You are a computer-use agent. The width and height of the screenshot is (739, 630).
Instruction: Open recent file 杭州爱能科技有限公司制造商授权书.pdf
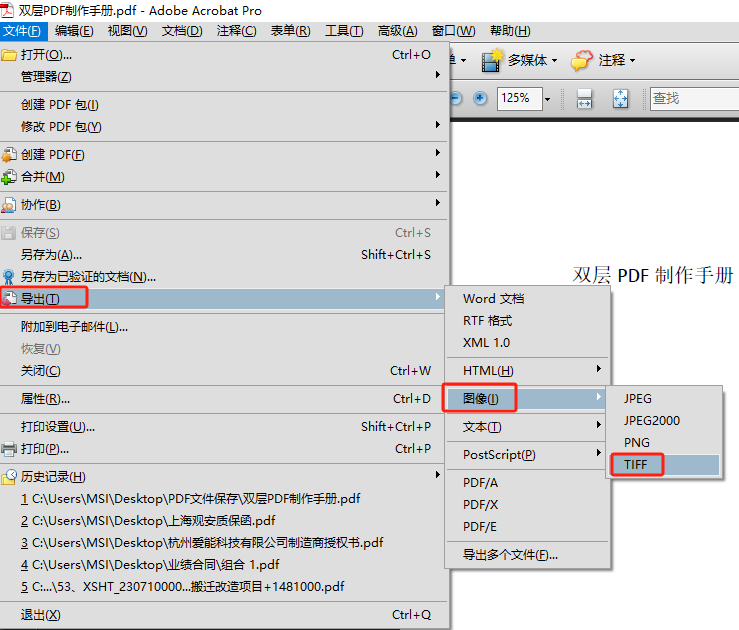tap(224, 543)
